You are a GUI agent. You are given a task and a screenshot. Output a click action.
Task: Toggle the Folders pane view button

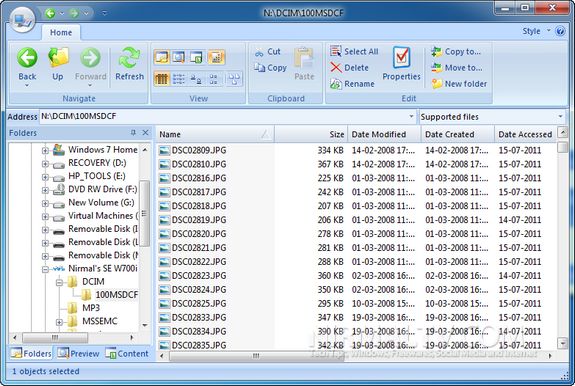click(161, 57)
